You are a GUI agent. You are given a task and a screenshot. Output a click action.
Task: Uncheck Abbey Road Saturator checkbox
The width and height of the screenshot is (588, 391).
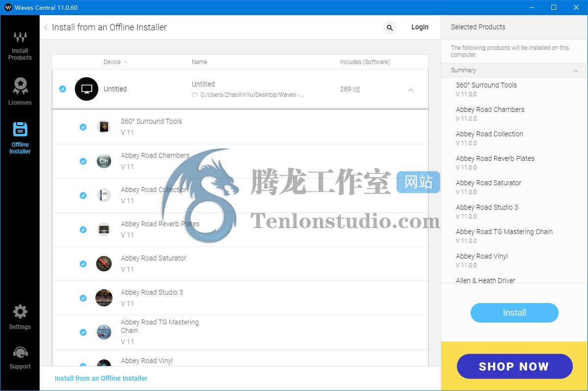83,264
